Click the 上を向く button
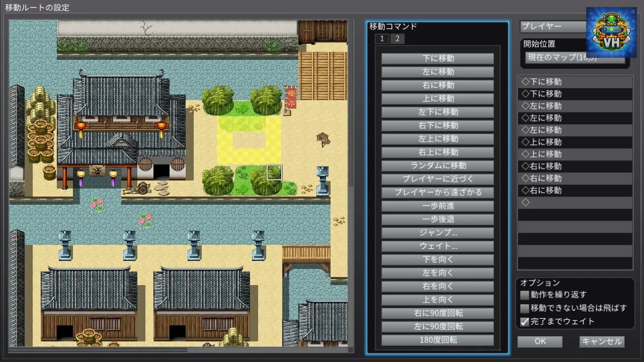This screenshot has width=644, height=362. [x=437, y=300]
